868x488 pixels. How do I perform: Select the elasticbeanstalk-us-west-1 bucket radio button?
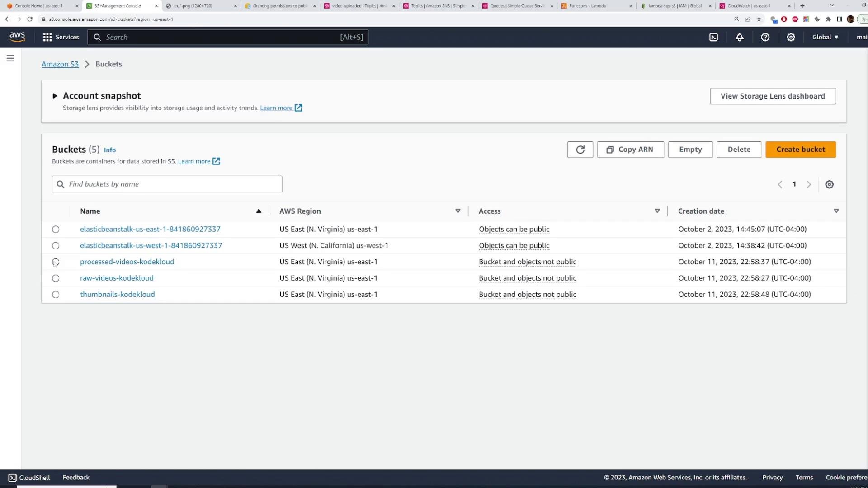pyautogui.click(x=56, y=246)
